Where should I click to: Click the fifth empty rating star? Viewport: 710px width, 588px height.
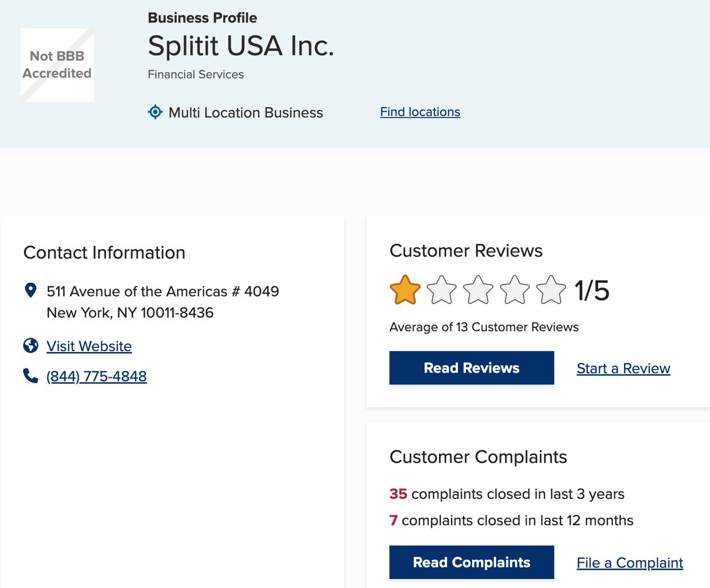(551, 290)
